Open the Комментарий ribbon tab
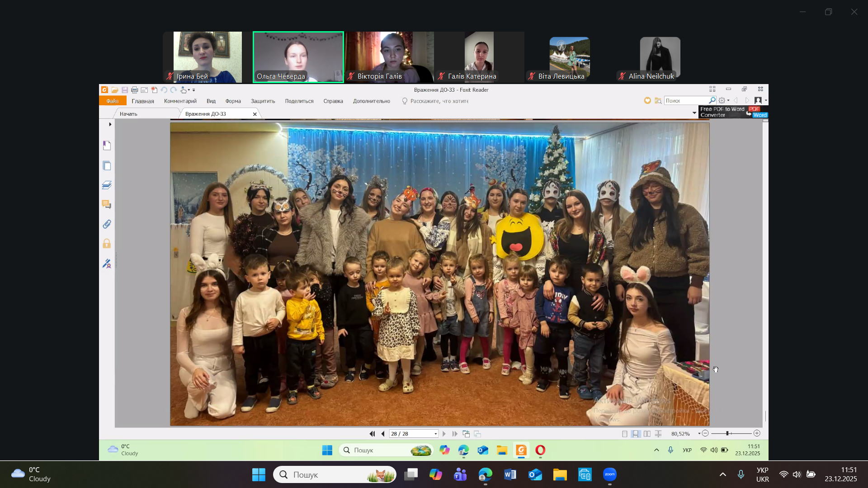 point(180,101)
